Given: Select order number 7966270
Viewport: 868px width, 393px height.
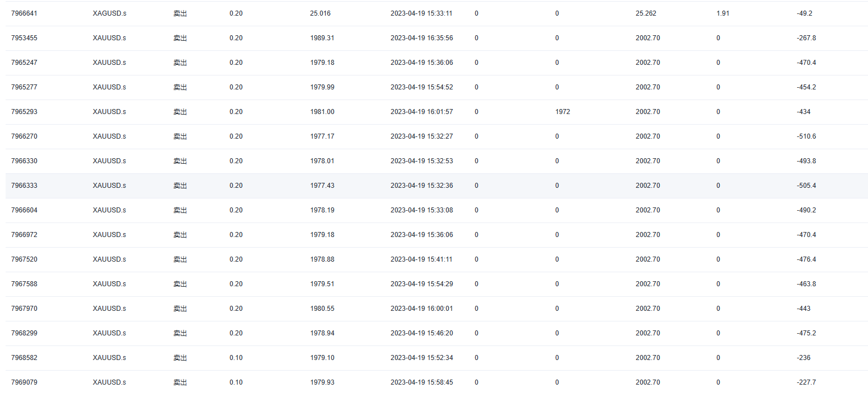Looking at the screenshot, I should (x=24, y=136).
